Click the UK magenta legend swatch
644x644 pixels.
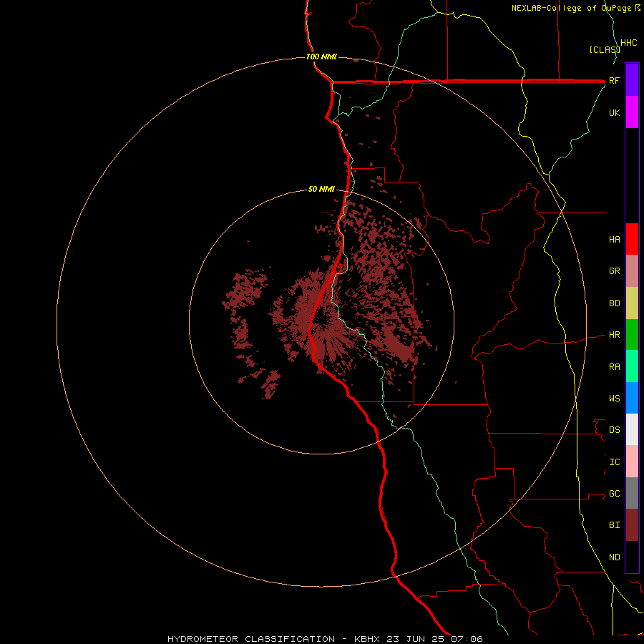pos(632,112)
